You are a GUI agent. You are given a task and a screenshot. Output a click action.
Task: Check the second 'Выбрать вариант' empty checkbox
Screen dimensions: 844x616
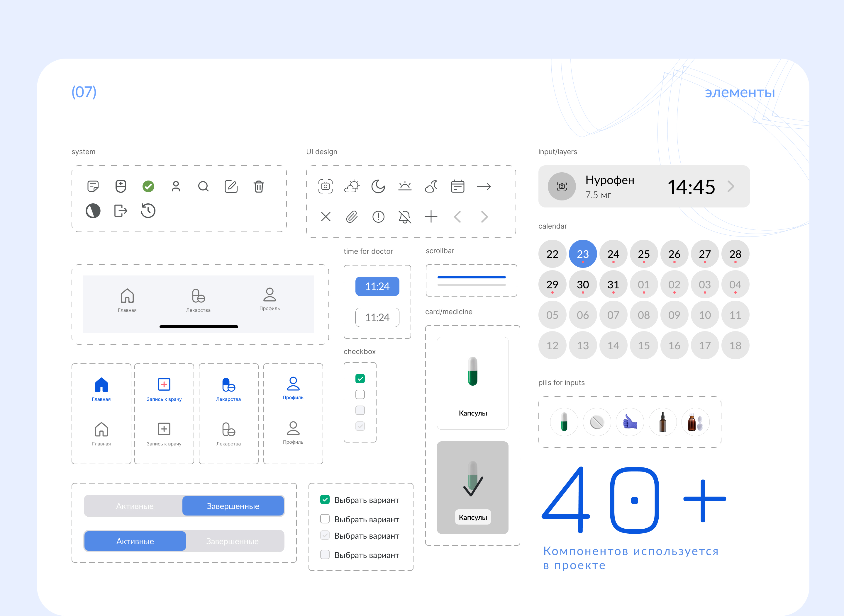coord(325,519)
